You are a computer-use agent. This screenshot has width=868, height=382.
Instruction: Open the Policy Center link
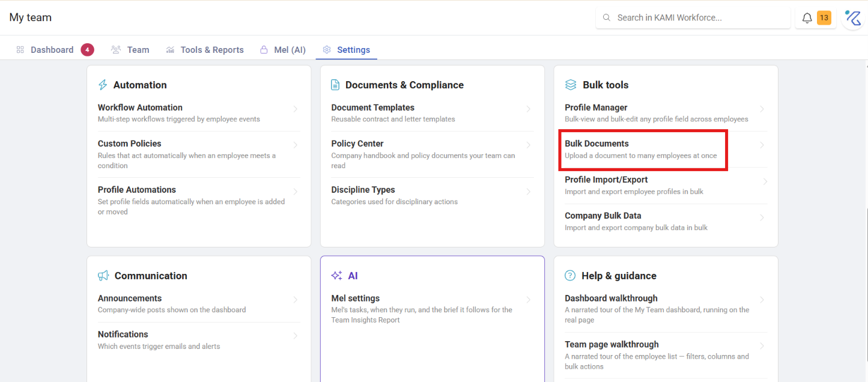click(x=357, y=144)
